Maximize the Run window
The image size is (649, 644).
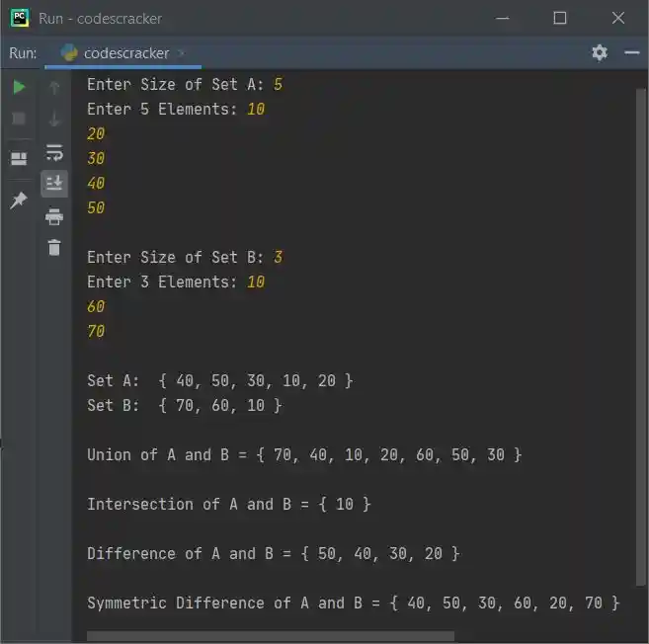(559, 18)
